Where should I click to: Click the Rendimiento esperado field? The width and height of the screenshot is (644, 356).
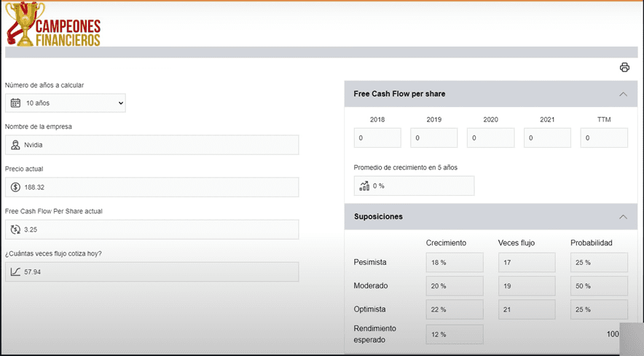click(454, 334)
